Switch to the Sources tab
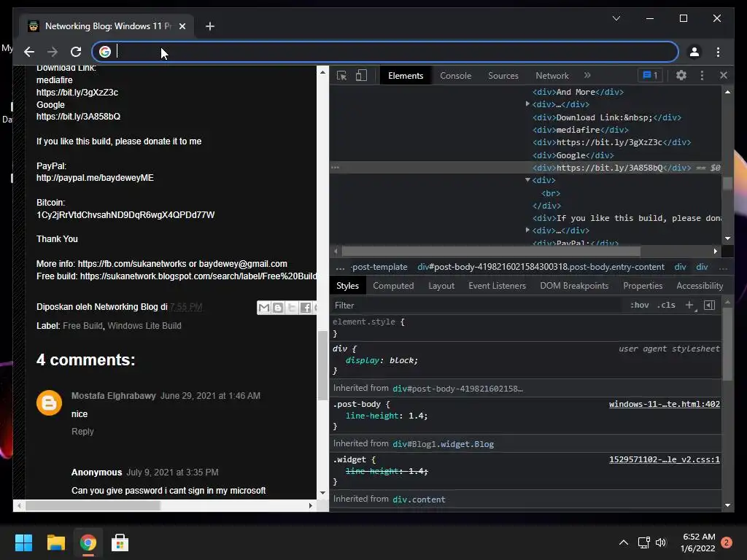Viewport: 747px width, 560px height. (x=503, y=76)
